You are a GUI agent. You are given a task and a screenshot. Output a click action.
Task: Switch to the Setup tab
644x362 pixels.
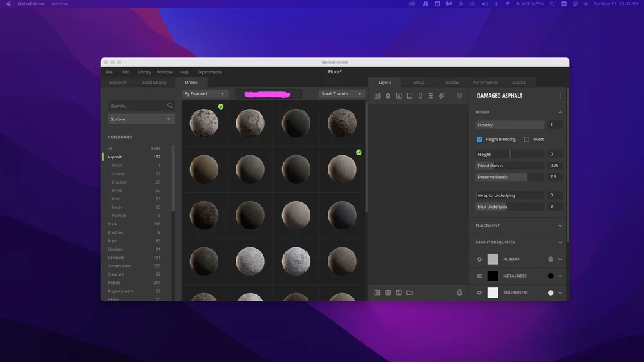click(418, 82)
